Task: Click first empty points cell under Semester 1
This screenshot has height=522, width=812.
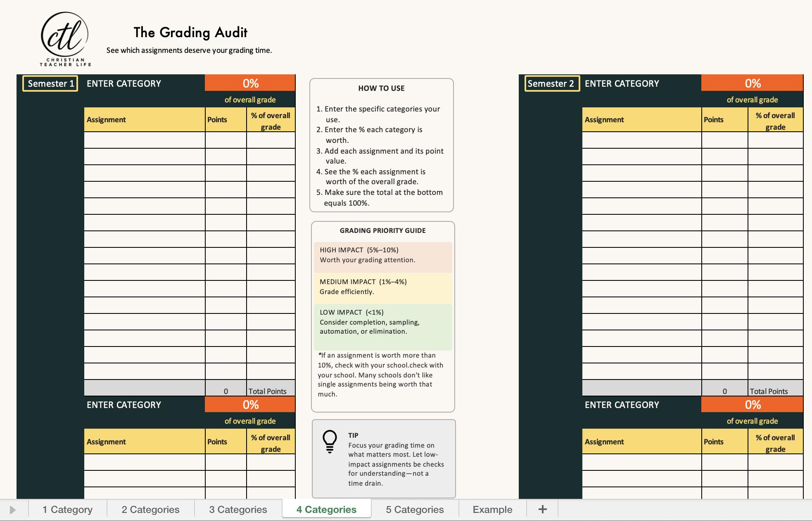Action: [x=226, y=140]
